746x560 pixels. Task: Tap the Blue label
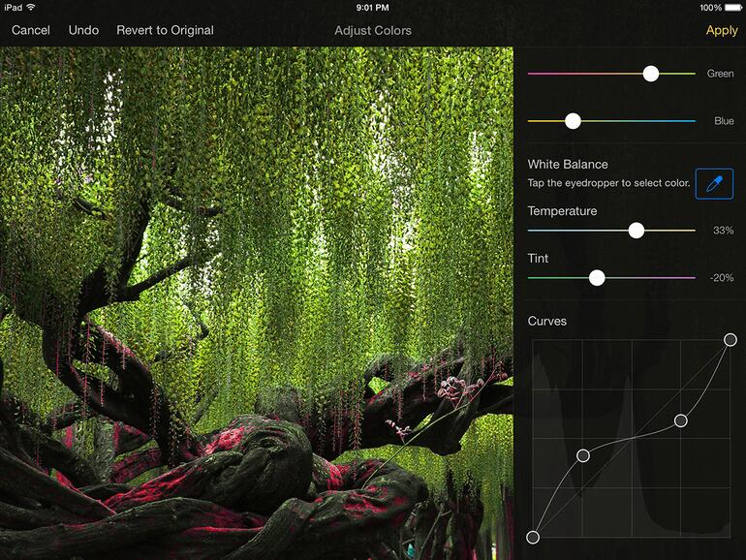coord(724,121)
